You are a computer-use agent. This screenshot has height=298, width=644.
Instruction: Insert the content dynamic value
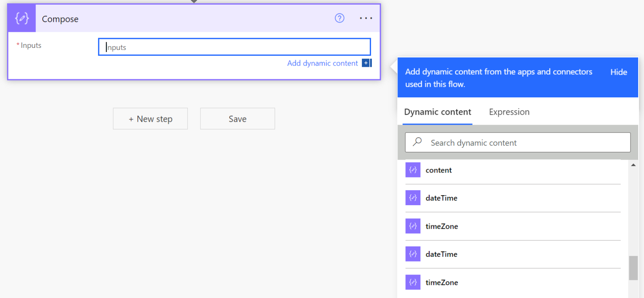click(439, 170)
